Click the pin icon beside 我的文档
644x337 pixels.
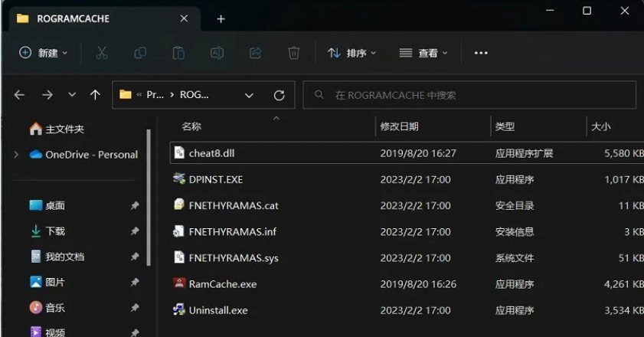(x=135, y=257)
